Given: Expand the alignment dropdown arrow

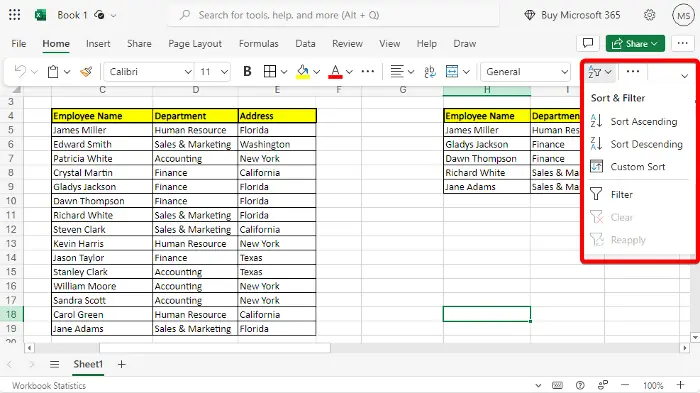Looking at the screenshot, I should (x=411, y=72).
